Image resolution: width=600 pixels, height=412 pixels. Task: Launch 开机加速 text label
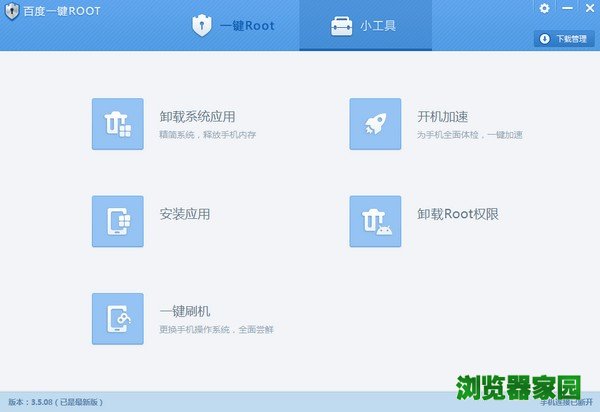tap(443, 117)
